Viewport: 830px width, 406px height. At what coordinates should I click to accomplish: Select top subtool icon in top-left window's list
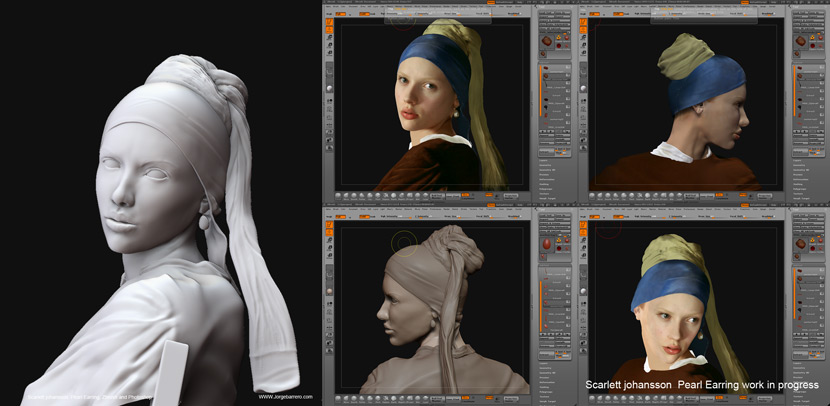click(546, 68)
